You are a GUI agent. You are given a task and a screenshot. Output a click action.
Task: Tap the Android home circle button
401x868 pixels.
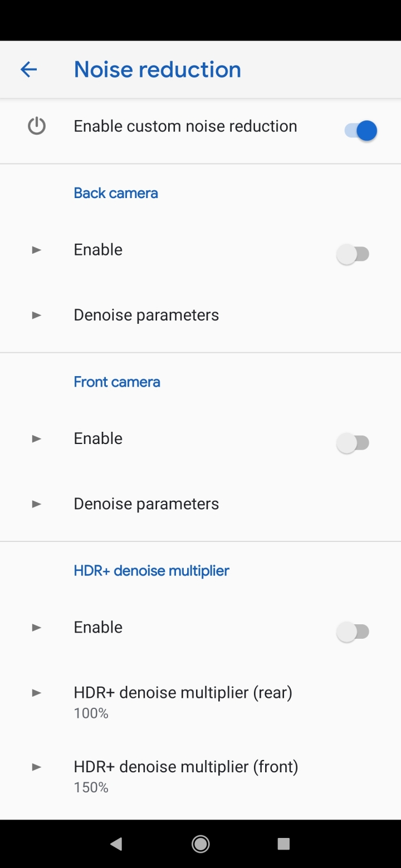click(x=200, y=844)
